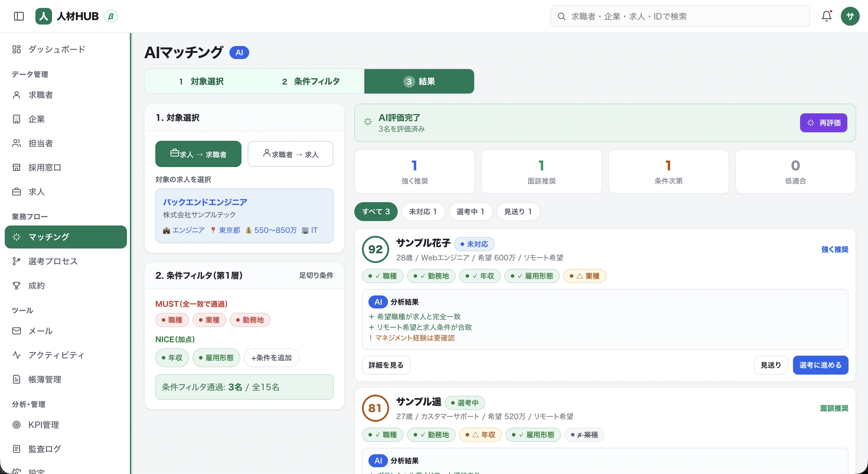Click the 成約 trophy icon
The height and width of the screenshot is (474, 868).
tap(17, 285)
